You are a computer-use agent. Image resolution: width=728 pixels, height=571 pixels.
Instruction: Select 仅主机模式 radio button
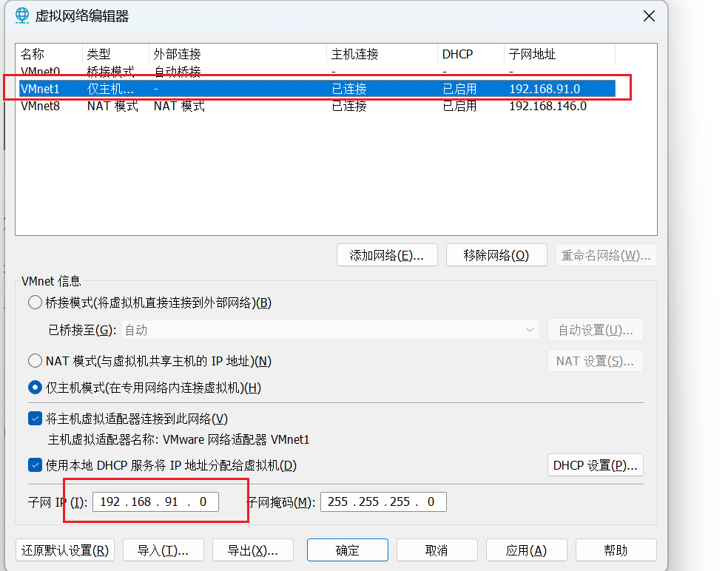35,387
